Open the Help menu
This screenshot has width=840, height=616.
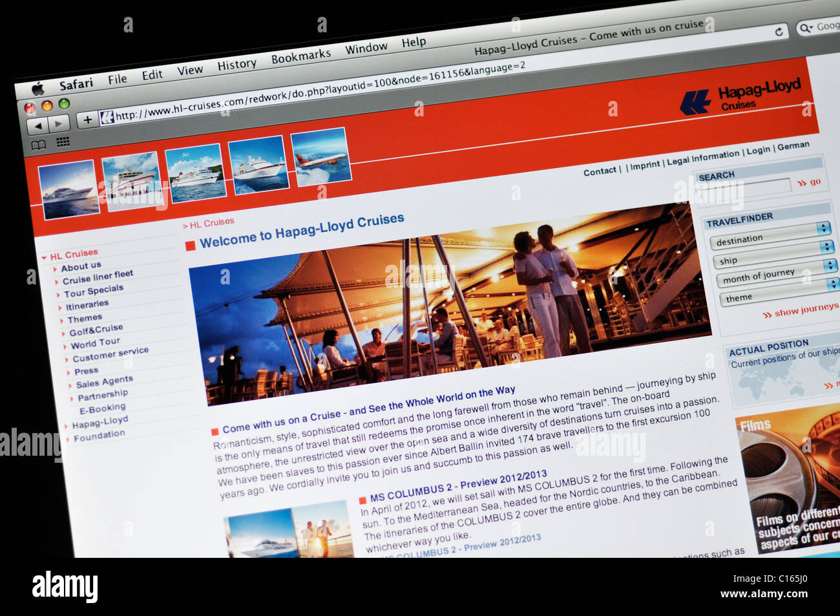[414, 42]
